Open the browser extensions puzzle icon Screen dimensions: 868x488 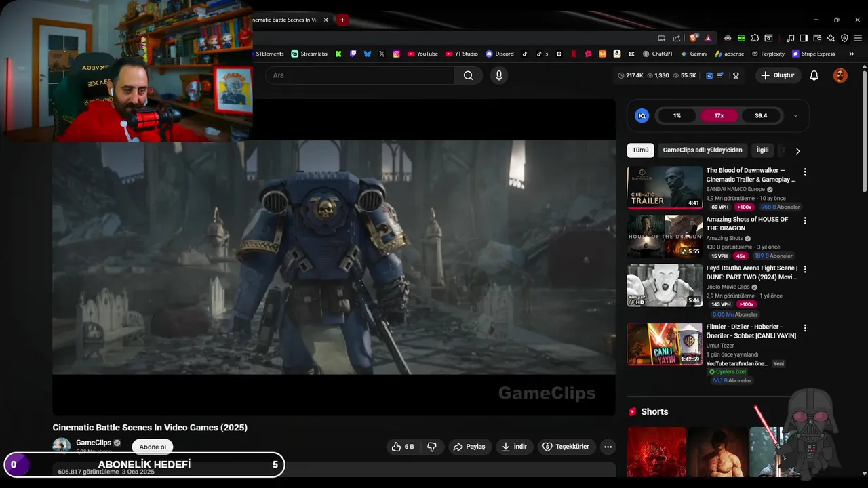coord(755,38)
